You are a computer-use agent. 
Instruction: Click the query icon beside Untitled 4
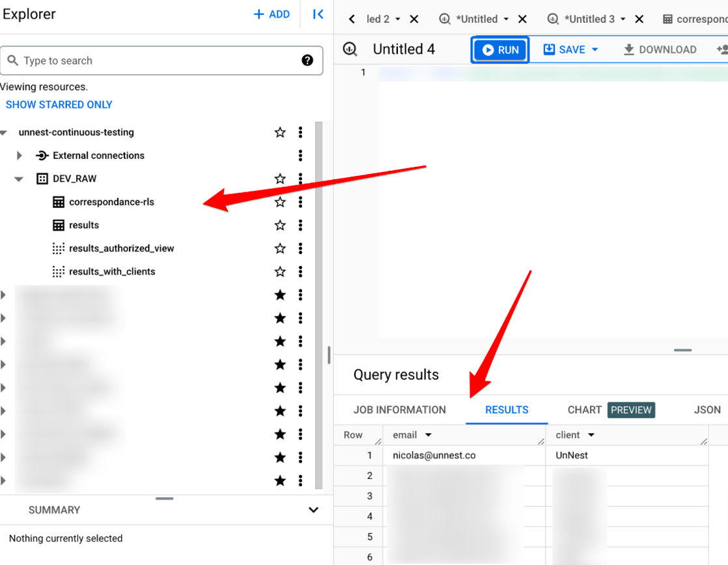point(350,50)
